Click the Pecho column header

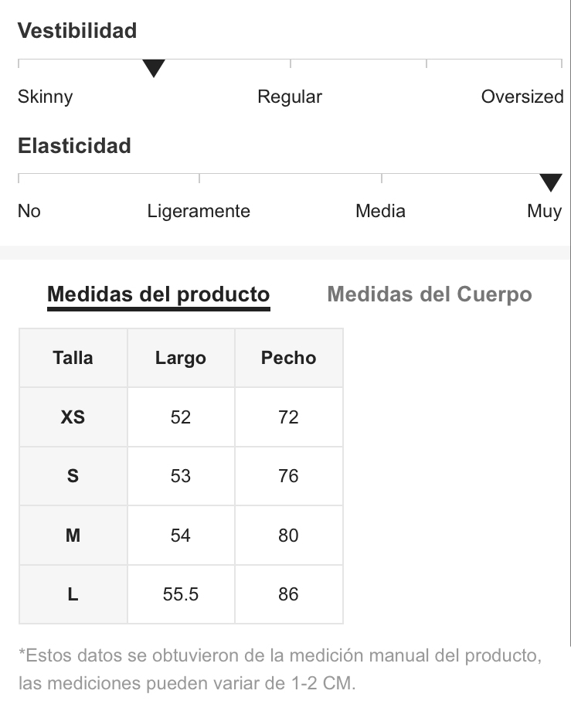pyautogui.click(x=289, y=358)
